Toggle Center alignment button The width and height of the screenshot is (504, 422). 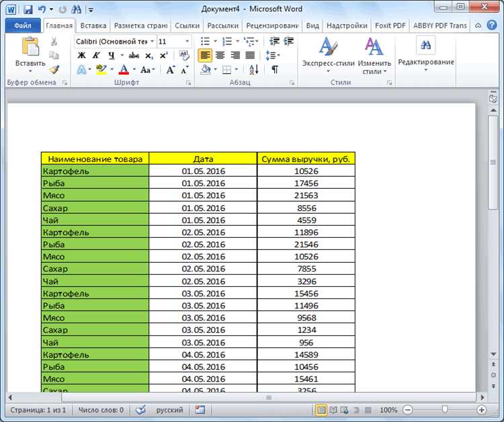click(x=220, y=55)
